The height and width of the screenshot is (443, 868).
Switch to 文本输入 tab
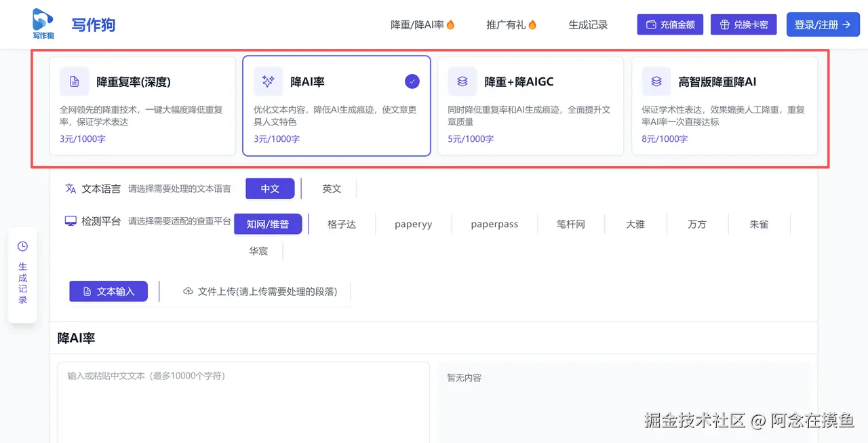pos(108,291)
